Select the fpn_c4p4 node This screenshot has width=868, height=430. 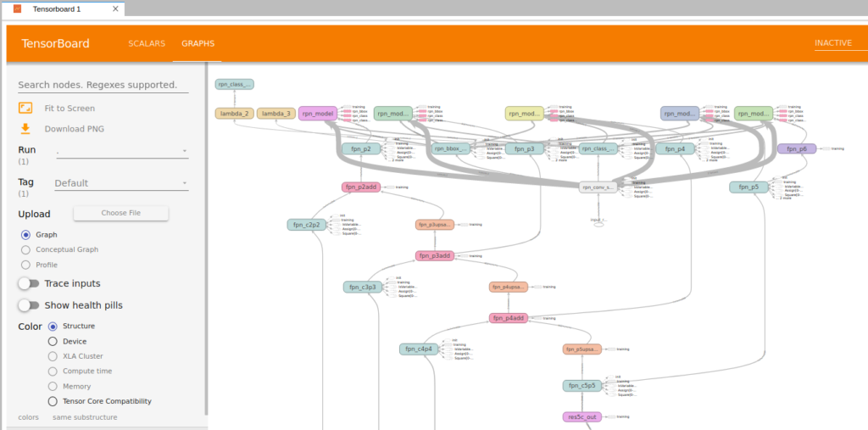[x=419, y=349]
